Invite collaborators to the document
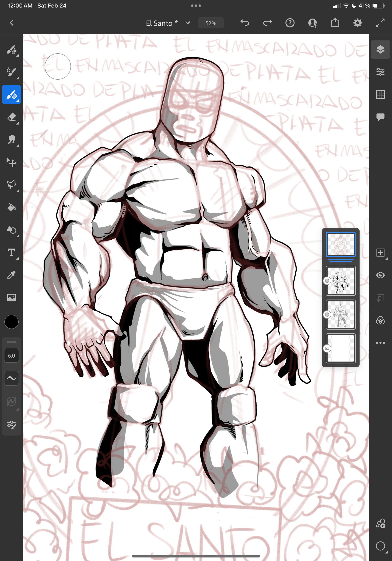 pyautogui.click(x=313, y=23)
